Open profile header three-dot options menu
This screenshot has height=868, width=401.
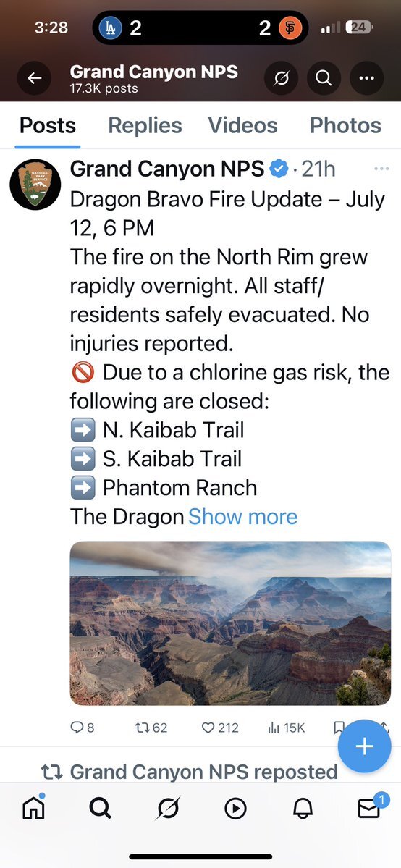pyautogui.click(x=366, y=79)
